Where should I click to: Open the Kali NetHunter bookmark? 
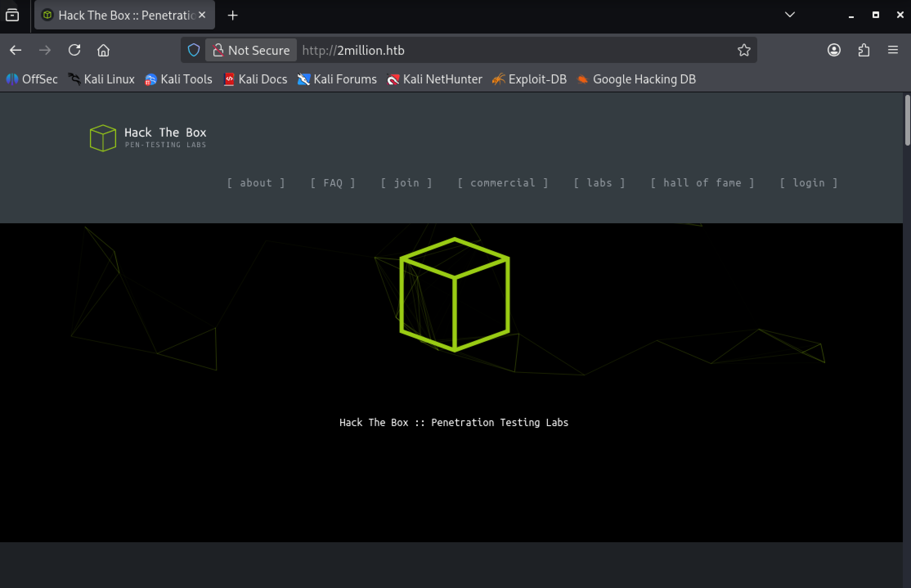[434, 79]
